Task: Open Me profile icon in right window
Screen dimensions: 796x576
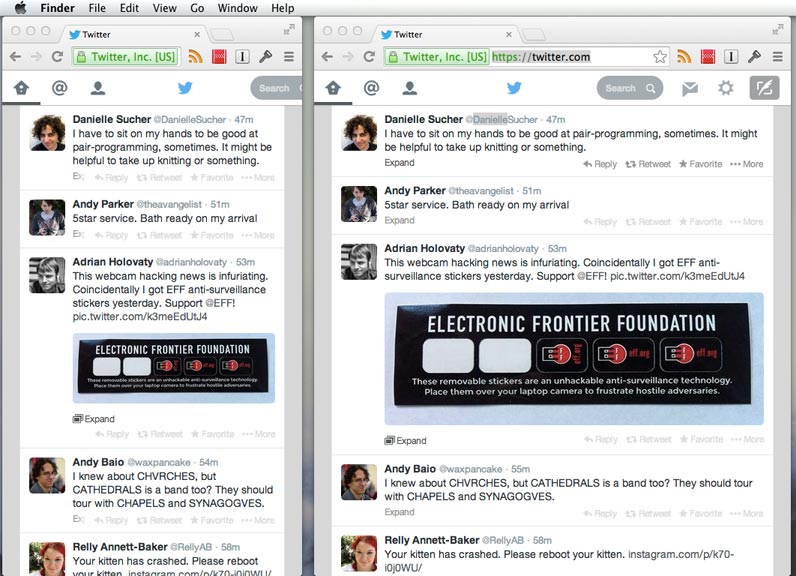Action: [x=409, y=88]
